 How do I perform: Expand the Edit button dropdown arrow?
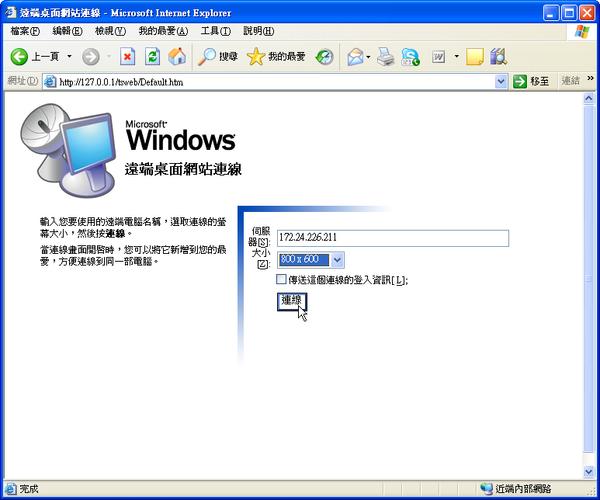[x=457, y=57]
